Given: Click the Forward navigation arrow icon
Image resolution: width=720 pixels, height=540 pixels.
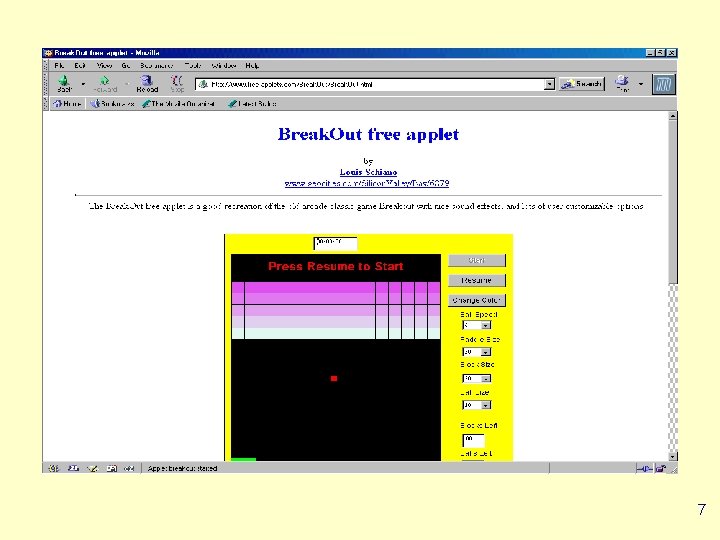Looking at the screenshot, I should (105, 81).
